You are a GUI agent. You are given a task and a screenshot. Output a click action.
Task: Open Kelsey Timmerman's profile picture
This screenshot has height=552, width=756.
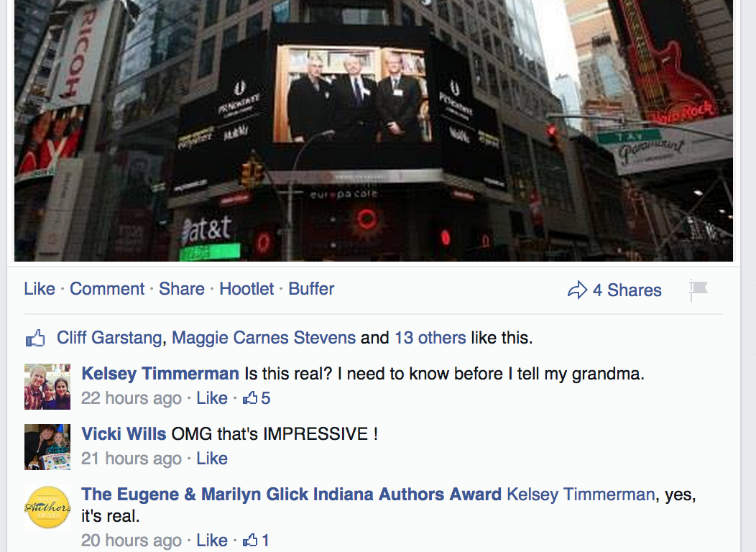click(47, 387)
